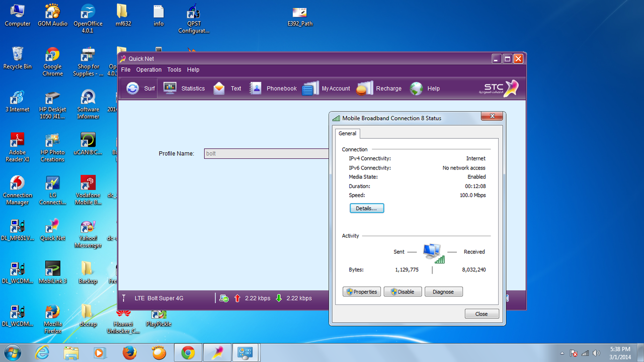Click the LTE Bolt Super 4G status text

coord(159,298)
